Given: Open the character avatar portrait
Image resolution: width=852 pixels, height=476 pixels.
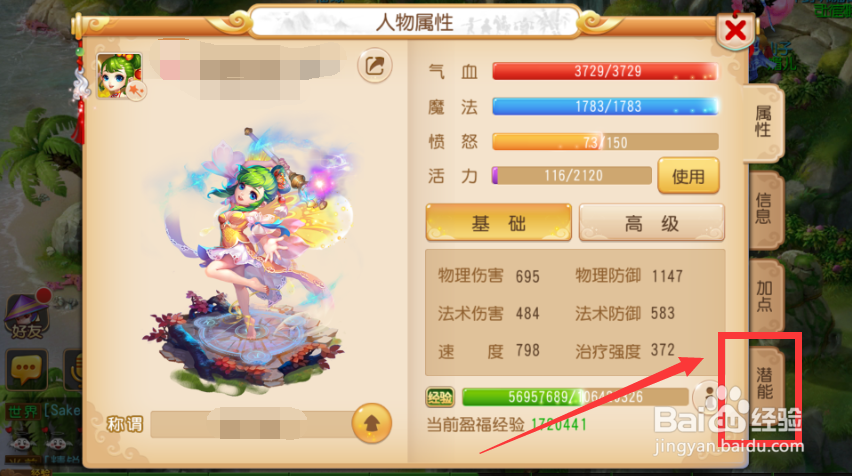Looking at the screenshot, I should coord(120,76).
